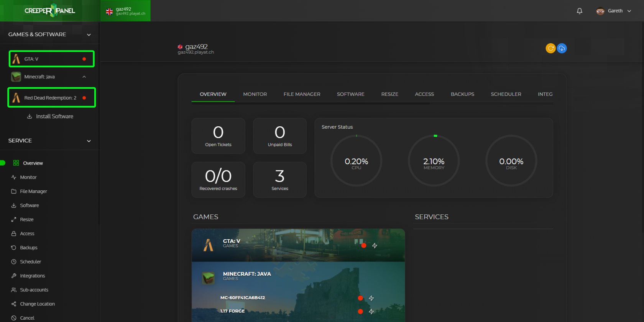The image size is (644, 322).
Task: Click the Memory usage gauge
Action: [434, 160]
